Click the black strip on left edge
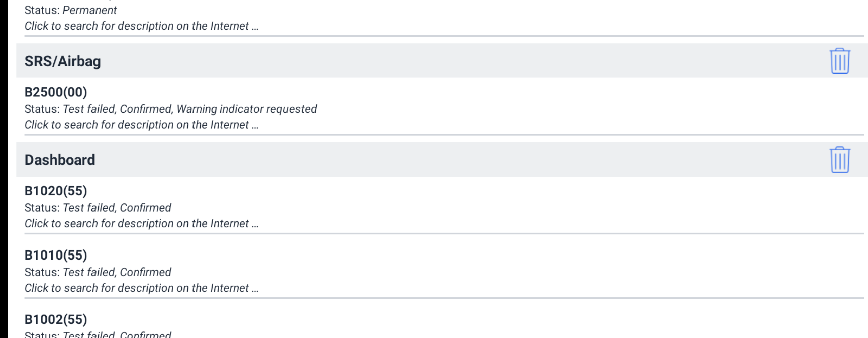 pos(4,169)
